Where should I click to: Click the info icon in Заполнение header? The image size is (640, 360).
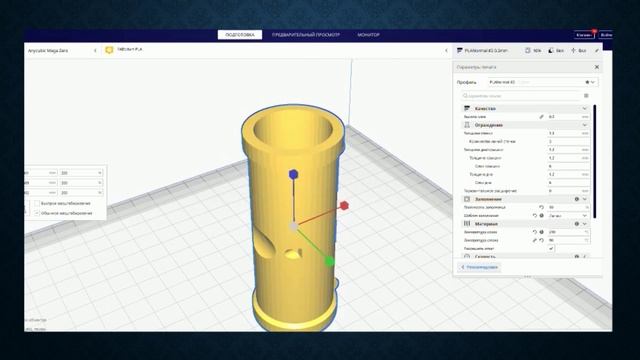577,199
